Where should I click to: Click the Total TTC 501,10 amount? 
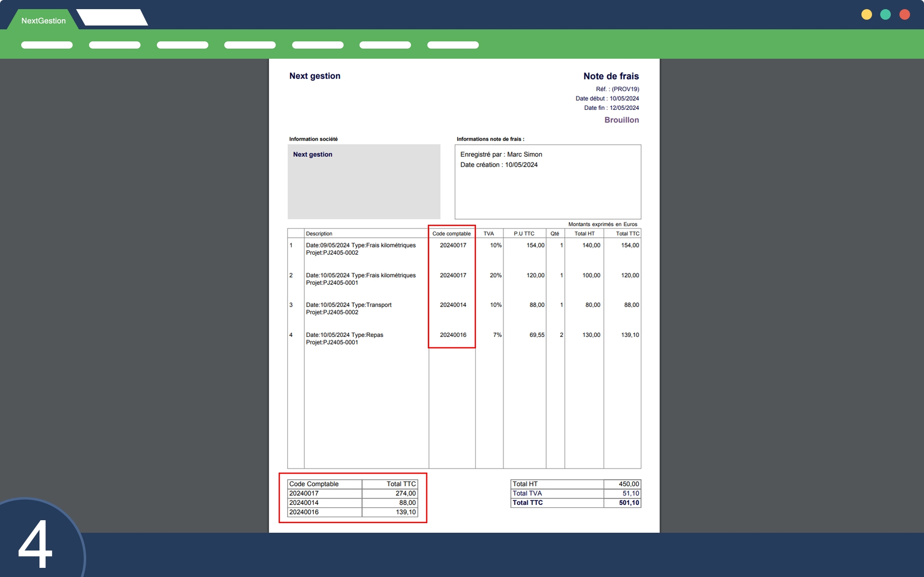[x=629, y=502]
